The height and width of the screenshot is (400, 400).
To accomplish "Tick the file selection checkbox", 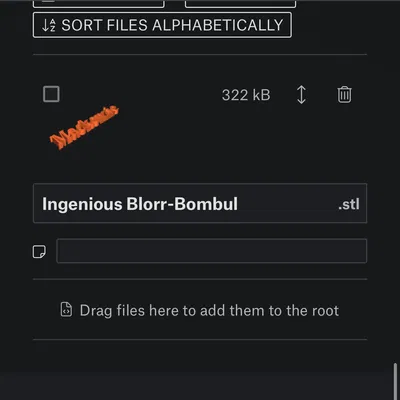I will [x=51, y=94].
